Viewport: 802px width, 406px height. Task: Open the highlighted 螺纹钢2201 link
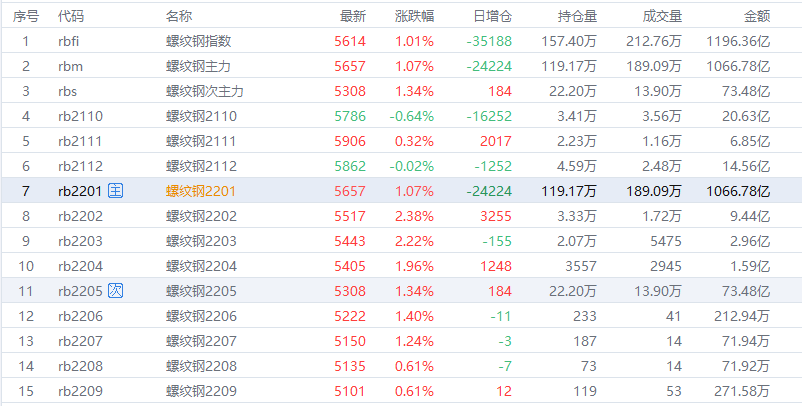point(200,190)
